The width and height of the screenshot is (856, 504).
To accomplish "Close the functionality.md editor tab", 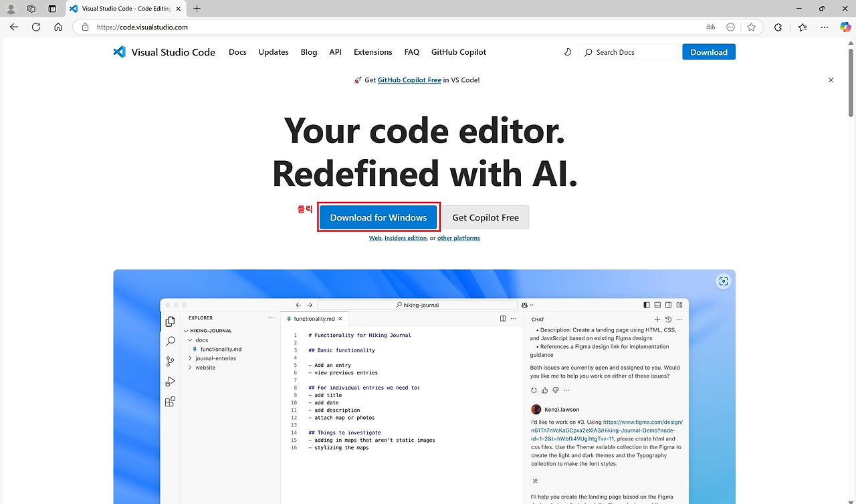I will [x=340, y=319].
